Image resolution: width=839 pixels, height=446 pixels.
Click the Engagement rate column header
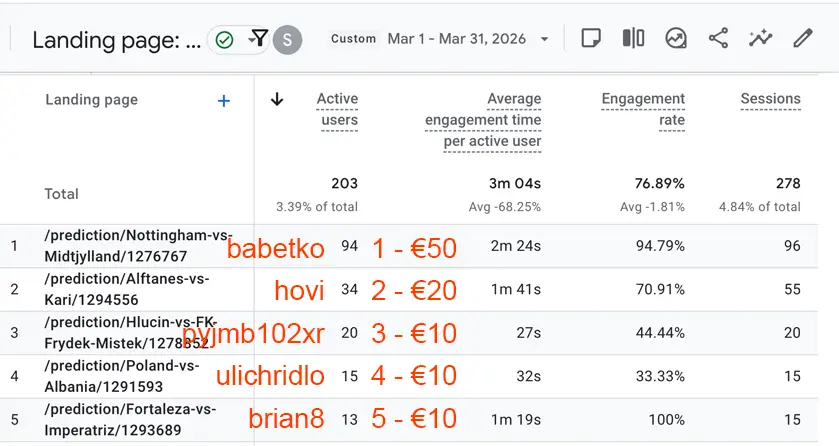(x=643, y=109)
